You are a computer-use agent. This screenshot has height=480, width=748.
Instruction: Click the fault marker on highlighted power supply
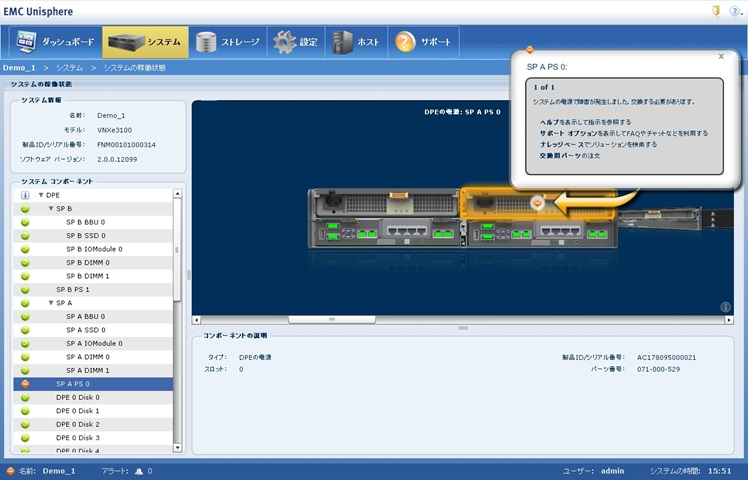(x=537, y=203)
